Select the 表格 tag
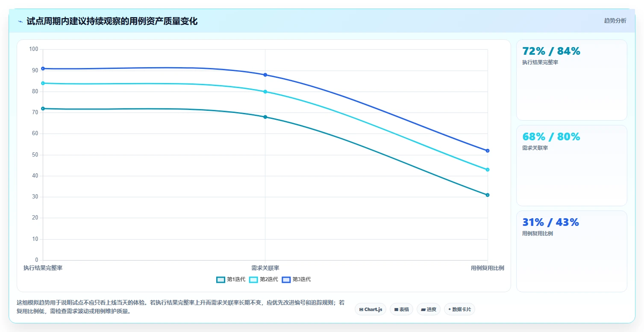The image size is (644, 332). (x=401, y=309)
